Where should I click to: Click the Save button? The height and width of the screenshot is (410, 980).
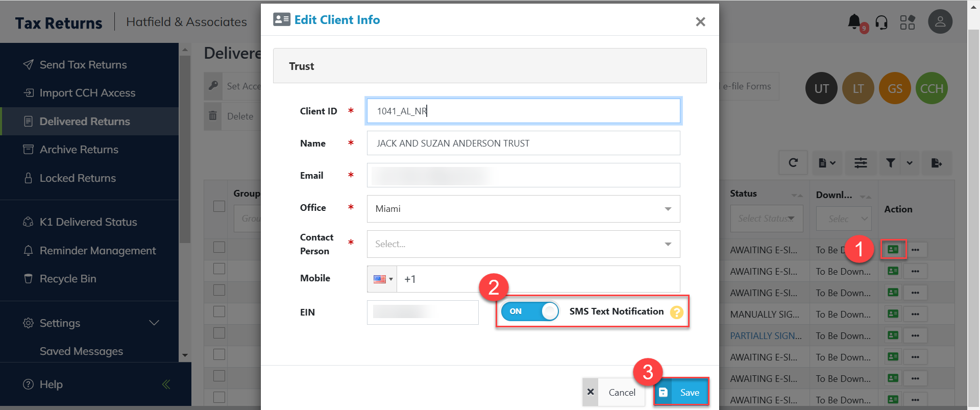click(x=681, y=392)
